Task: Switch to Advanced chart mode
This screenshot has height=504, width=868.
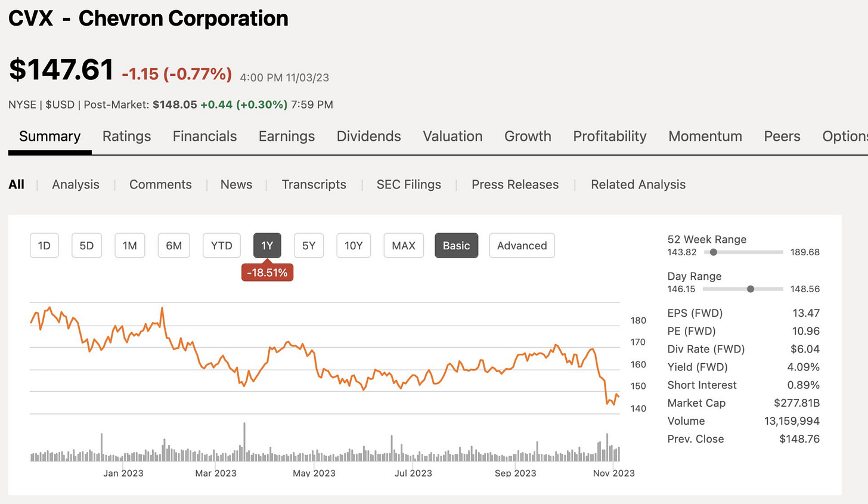Action: coord(522,246)
